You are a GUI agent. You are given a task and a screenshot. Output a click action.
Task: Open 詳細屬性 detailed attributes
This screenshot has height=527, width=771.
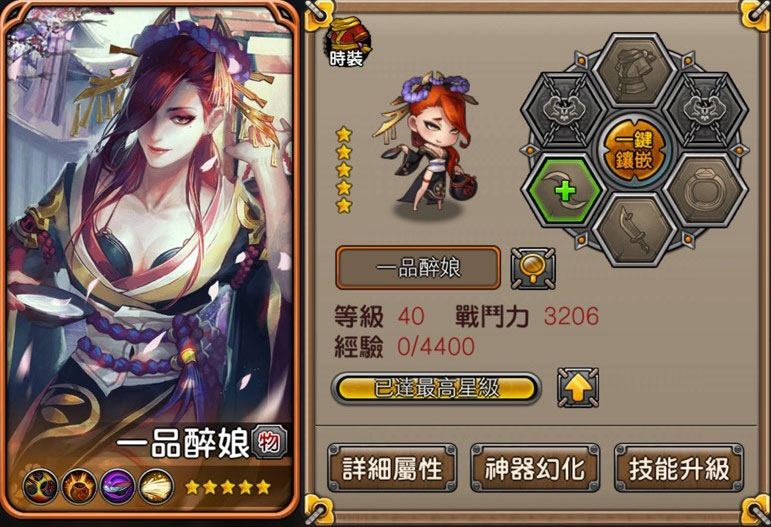pyautogui.click(x=392, y=468)
